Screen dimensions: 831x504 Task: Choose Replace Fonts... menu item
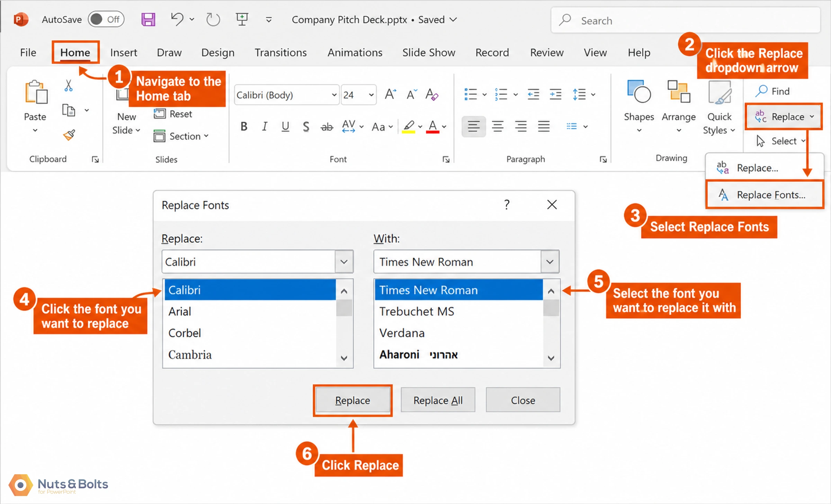point(765,195)
